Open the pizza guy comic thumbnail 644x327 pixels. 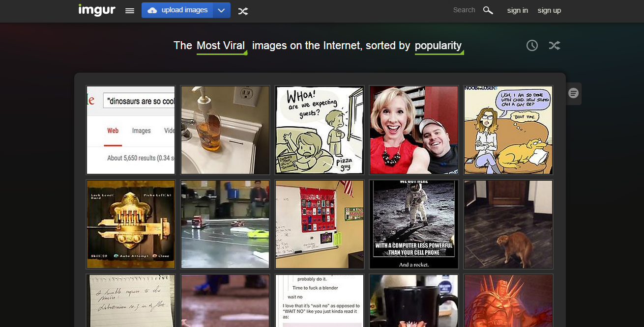[319, 130]
